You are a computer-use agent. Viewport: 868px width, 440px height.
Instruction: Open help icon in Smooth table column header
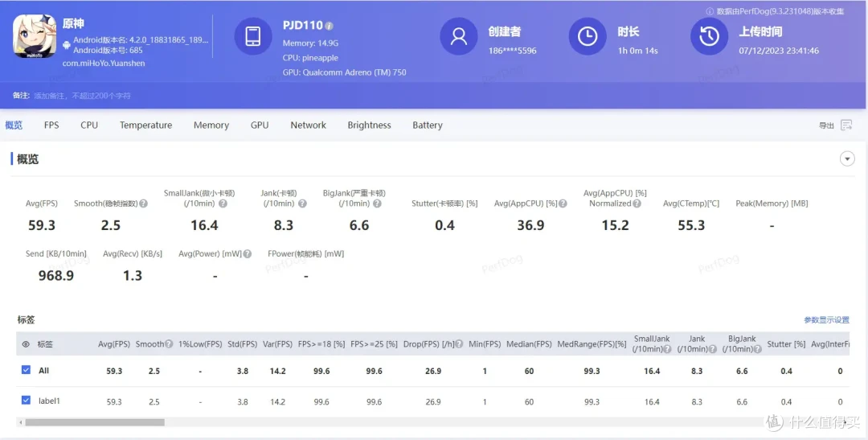(169, 344)
